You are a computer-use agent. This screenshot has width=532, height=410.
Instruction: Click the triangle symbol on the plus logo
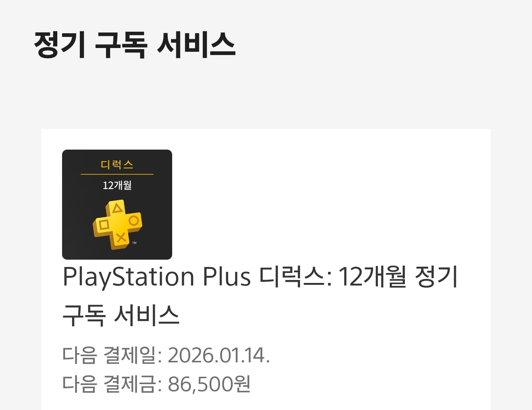point(117,208)
